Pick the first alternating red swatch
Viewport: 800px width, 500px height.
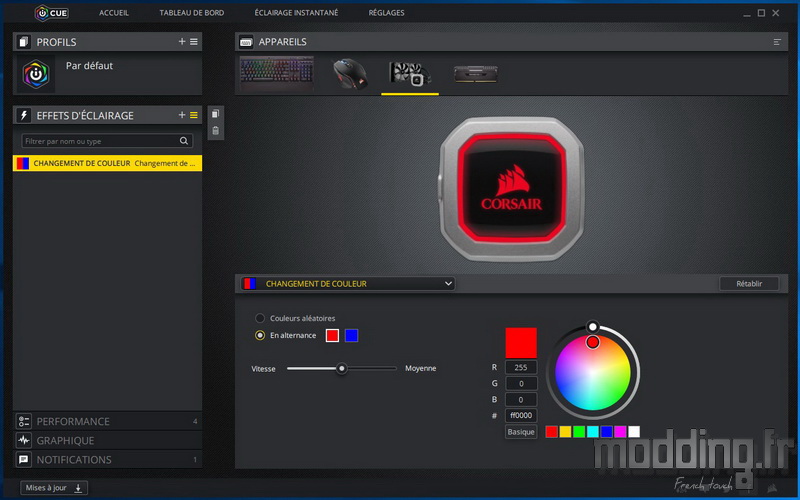coord(332,335)
